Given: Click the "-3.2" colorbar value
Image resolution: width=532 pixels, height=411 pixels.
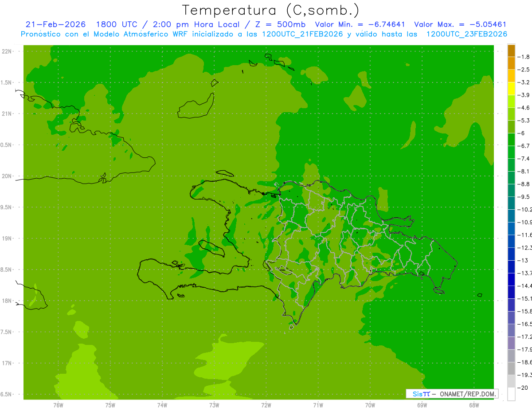Looking at the screenshot, I should (x=524, y=82).
